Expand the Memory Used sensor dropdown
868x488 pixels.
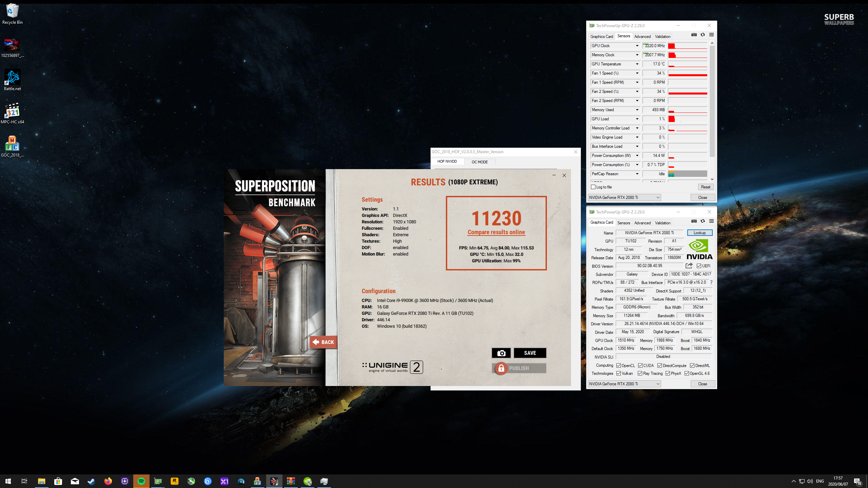click(x=637, y=110)
